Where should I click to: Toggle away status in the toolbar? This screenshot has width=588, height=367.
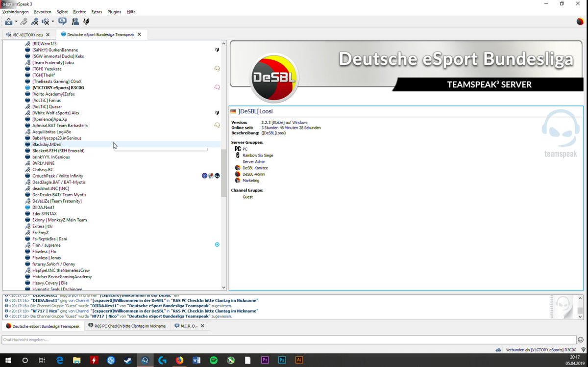8,22
